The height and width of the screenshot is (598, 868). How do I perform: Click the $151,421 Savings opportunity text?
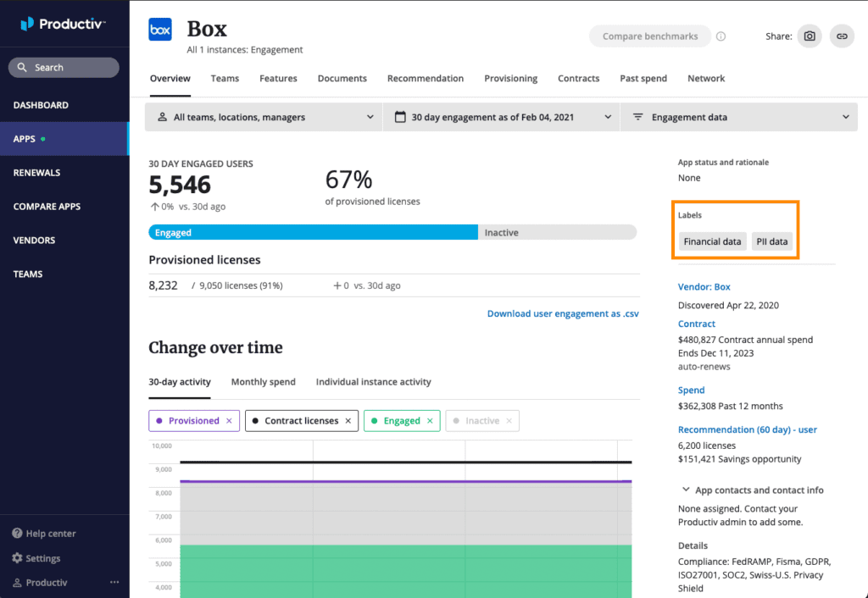739,459
